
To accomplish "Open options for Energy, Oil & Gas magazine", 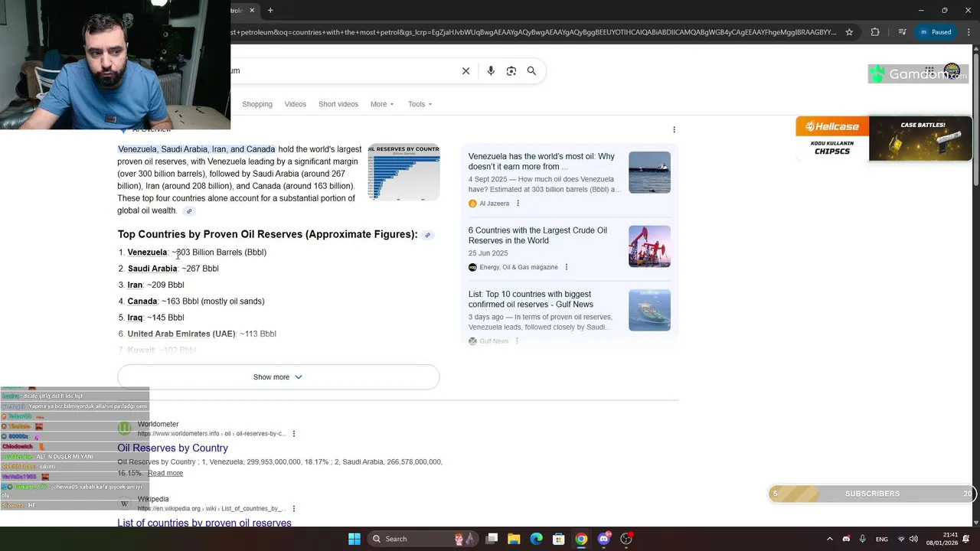I will 567,267.
